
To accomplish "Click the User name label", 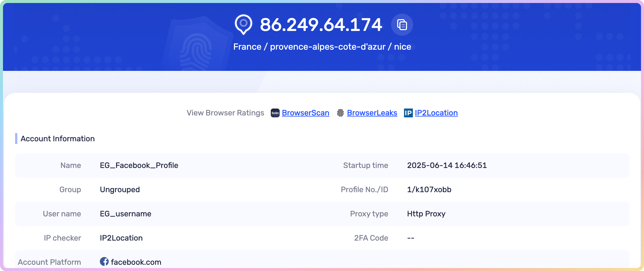I will pos(62,214).
